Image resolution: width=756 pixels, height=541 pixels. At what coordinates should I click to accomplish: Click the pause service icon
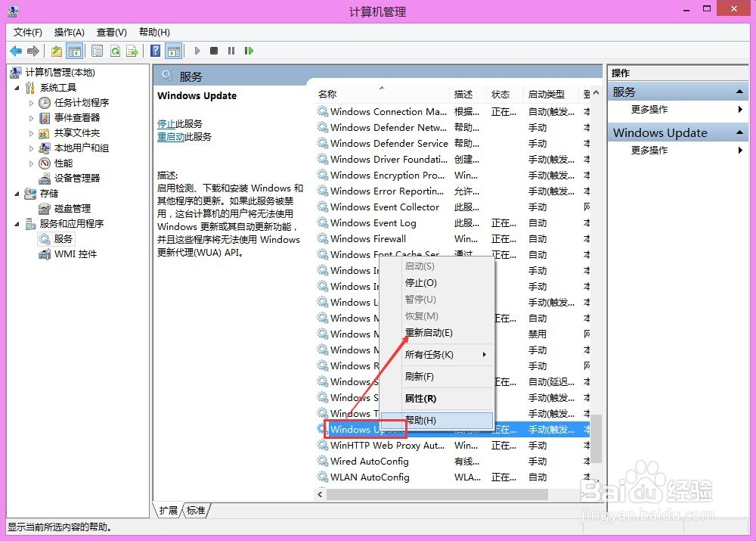[231, 51]
